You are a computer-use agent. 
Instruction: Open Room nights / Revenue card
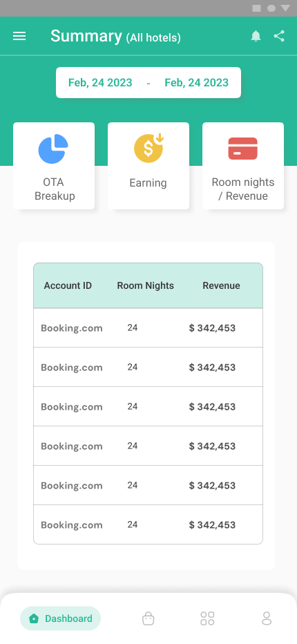[242, 166]
